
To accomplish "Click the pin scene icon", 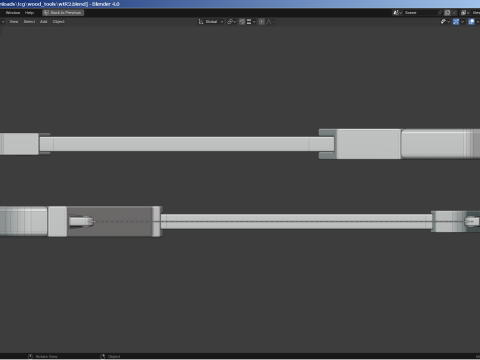I will point(440,13).
